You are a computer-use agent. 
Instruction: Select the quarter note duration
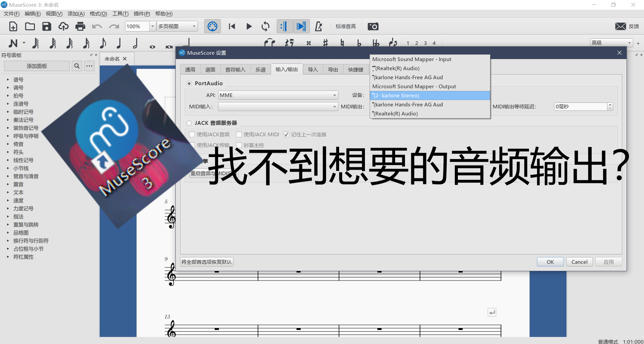(x=119, y=43)
